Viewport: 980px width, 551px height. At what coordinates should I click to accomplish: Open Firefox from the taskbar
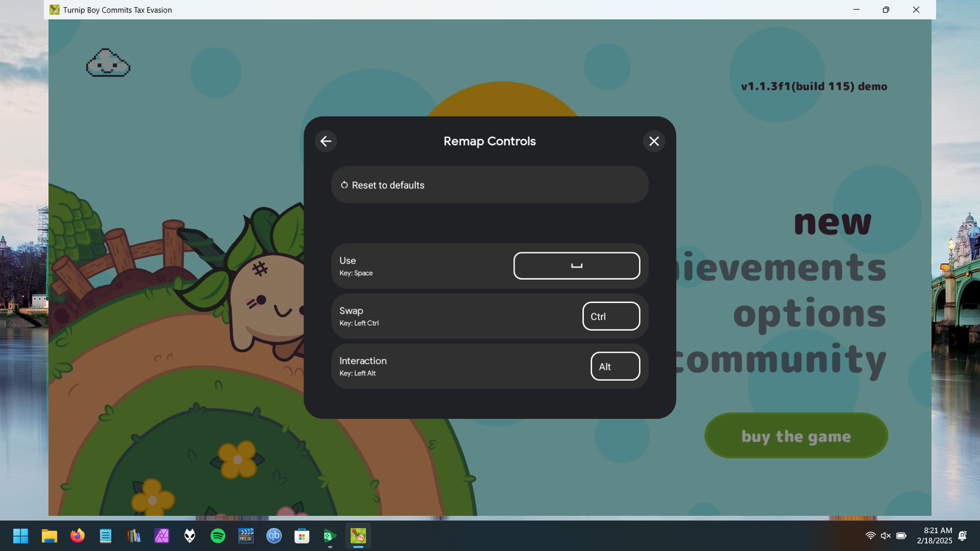coord(77,536)
